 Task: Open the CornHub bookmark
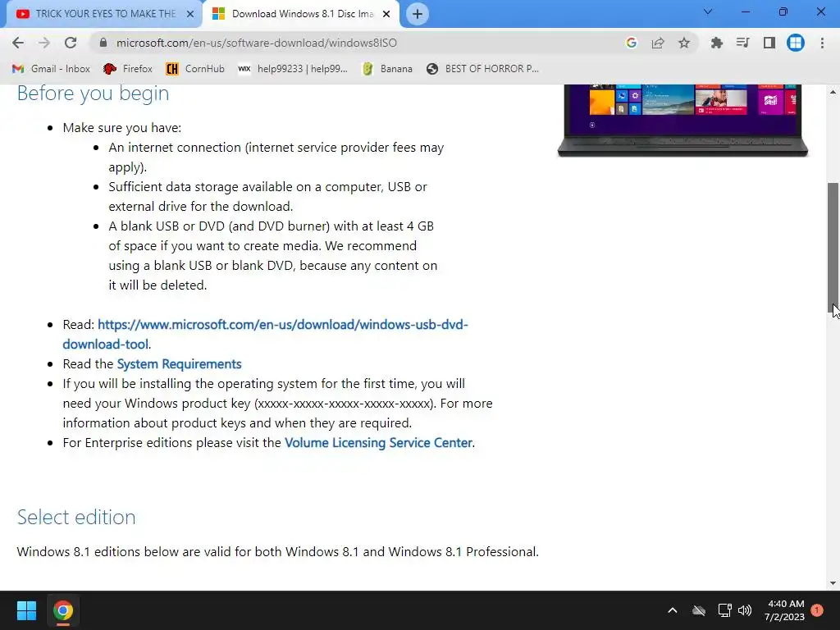[x=195, y=69]
